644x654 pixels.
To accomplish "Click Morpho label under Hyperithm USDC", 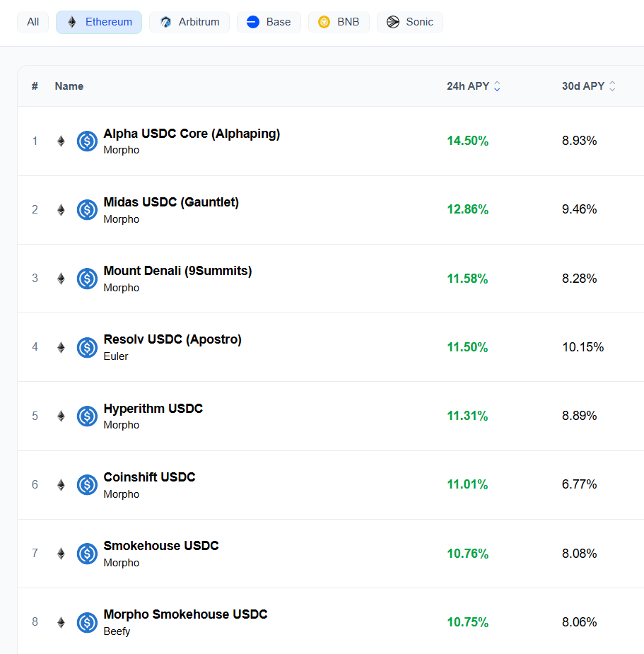I will [122, 425].
